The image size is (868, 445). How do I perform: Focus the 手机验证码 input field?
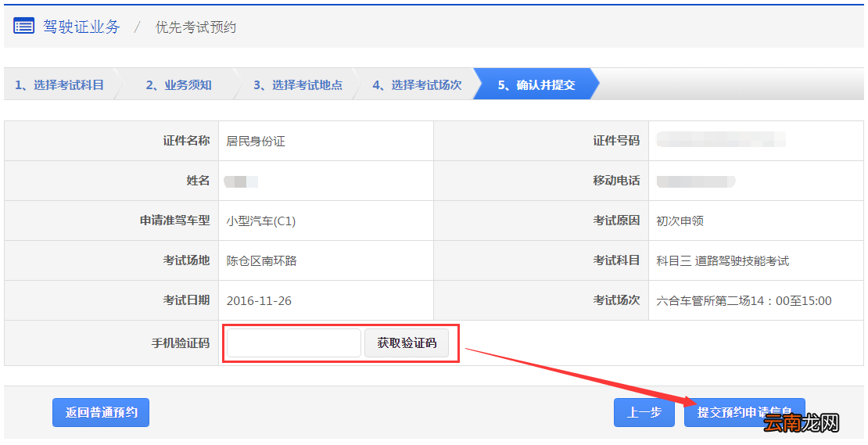tap(294, 343)
